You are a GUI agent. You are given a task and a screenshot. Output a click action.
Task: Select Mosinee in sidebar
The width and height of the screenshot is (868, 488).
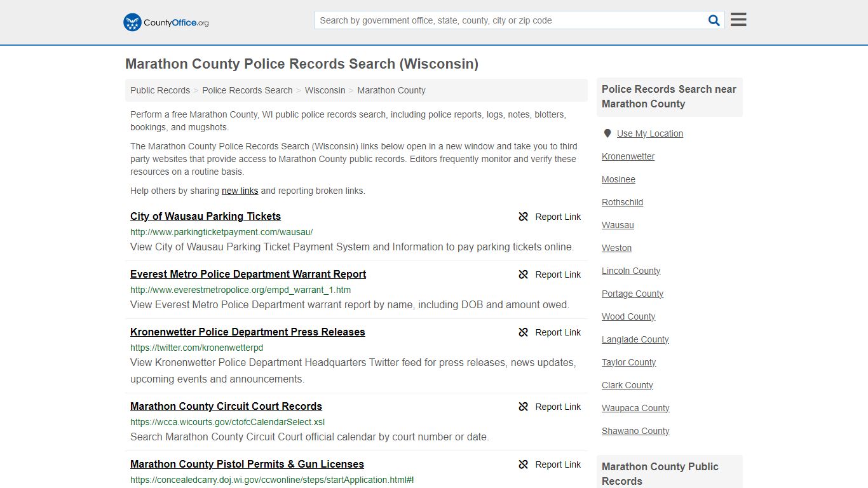tap(618, 179)
